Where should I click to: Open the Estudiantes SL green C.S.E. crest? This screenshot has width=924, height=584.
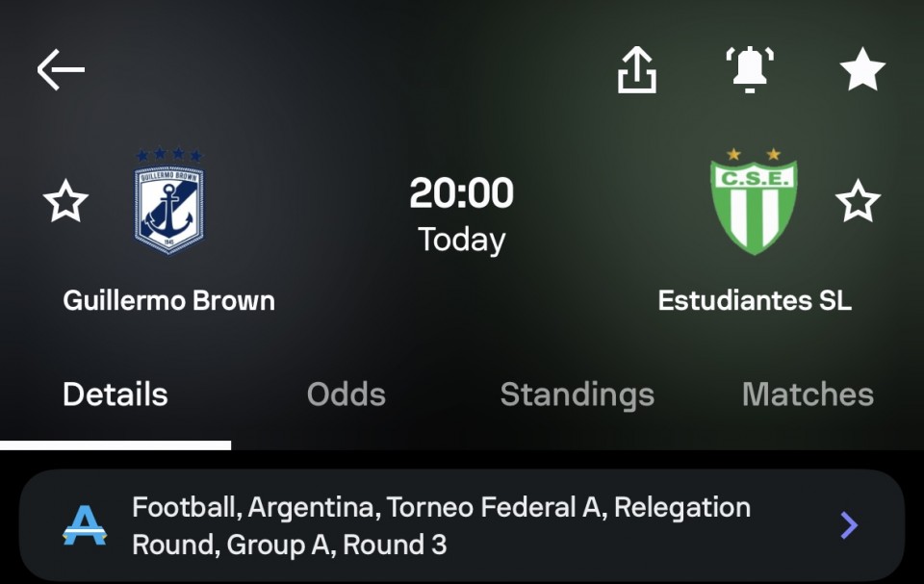pyautogui.click(x=754, y=201)
